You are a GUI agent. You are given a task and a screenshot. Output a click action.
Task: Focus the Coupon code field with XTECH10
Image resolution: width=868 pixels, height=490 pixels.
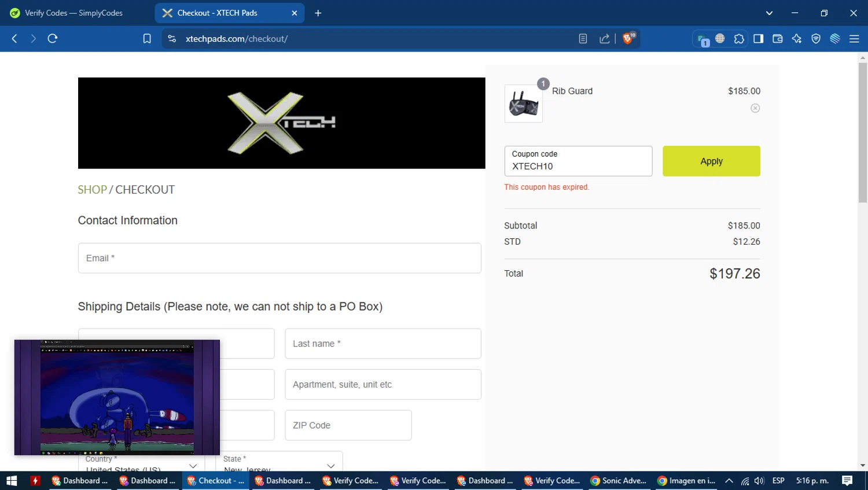[x=578, y=161]
